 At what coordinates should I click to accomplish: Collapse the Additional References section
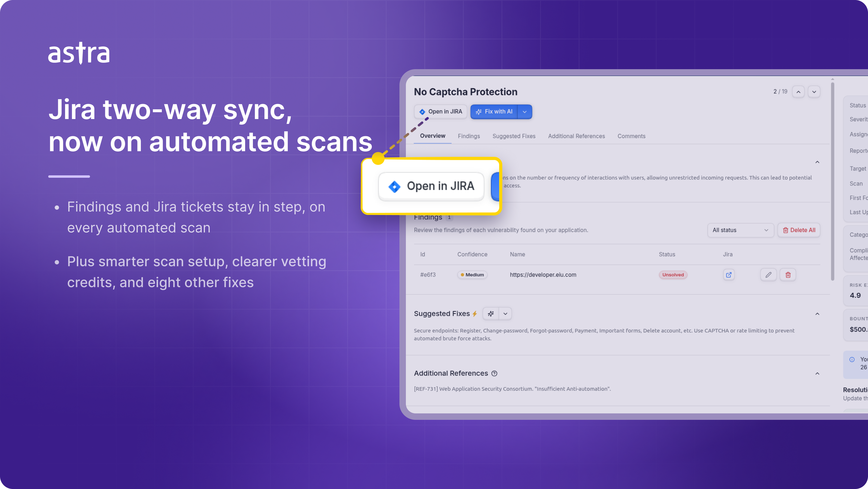[x=817, y=373]
